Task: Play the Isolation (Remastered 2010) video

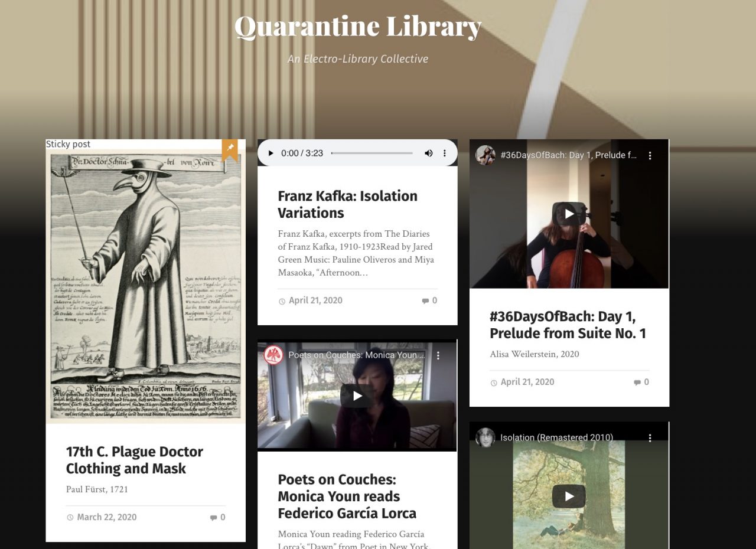Action: tap(569, 496)
